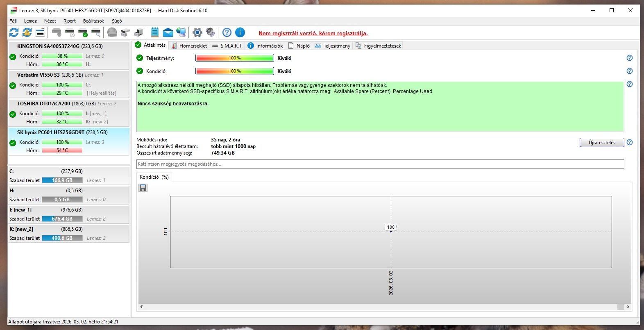644x330 pixels.
Task: Select the KINGSTON SA400S37240G disk
Action: (69, 55)
